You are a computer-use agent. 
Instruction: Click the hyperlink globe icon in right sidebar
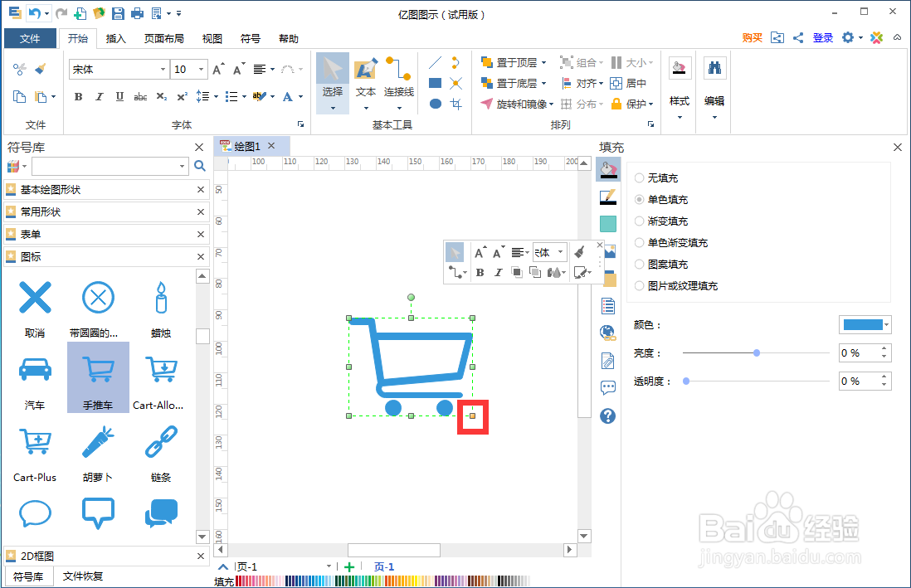(x=608, y=333)
